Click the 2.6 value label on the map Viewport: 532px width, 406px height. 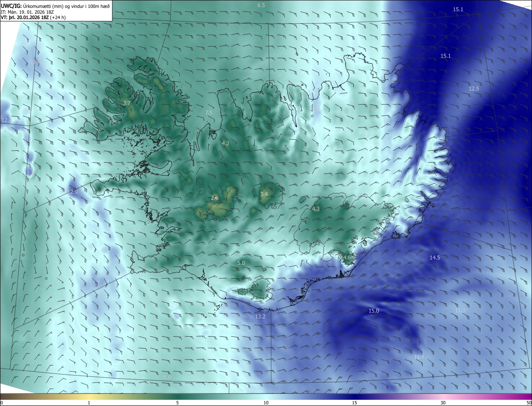point(214,198)
